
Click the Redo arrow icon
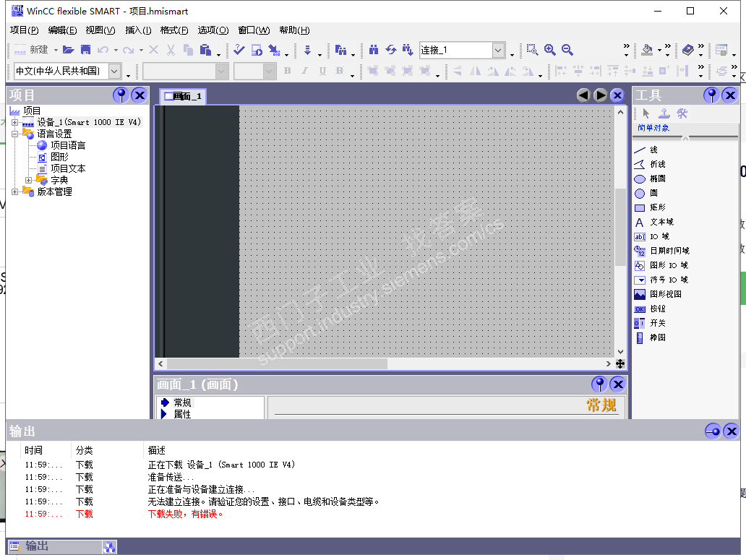(x=129, y=50)
